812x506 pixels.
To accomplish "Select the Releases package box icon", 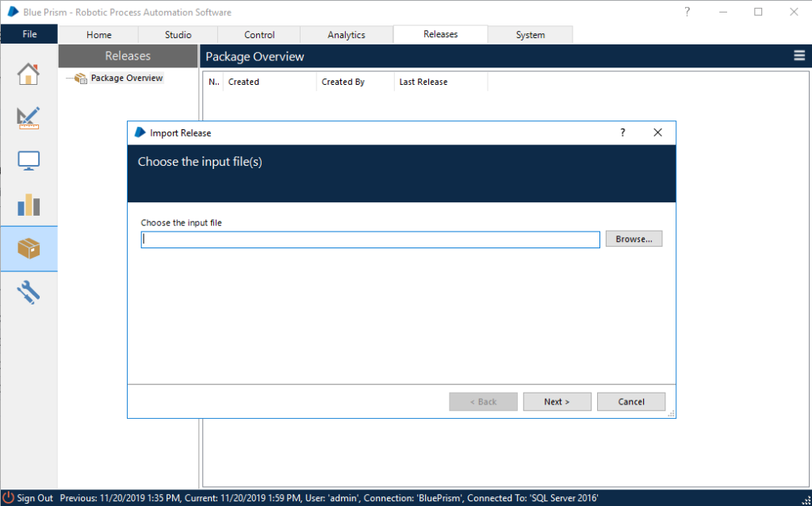I will click(29, 248).
